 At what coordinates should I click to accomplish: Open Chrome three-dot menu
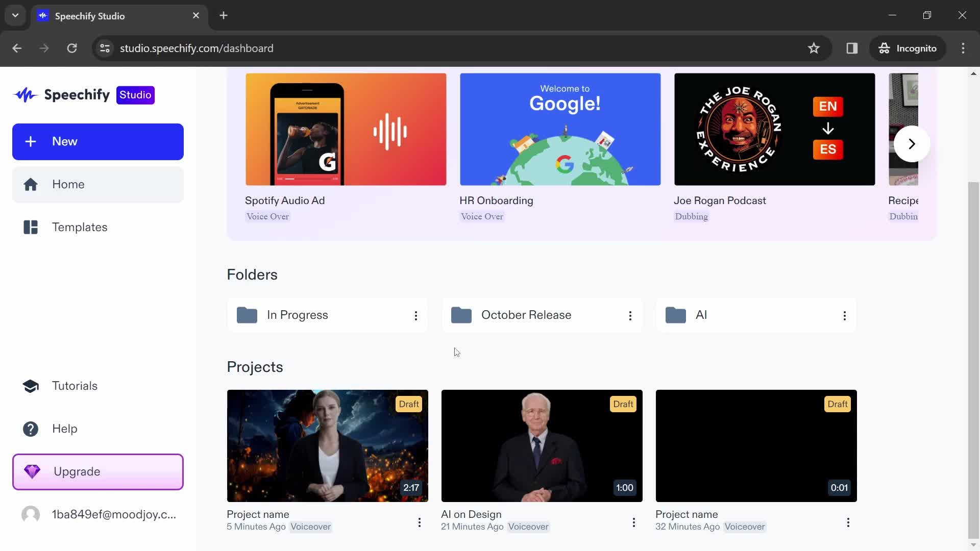[963, 48]
